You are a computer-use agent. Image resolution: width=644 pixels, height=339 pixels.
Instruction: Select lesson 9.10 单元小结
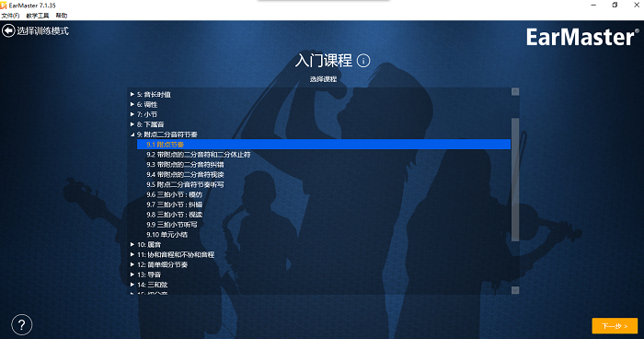tap(167, 235)
